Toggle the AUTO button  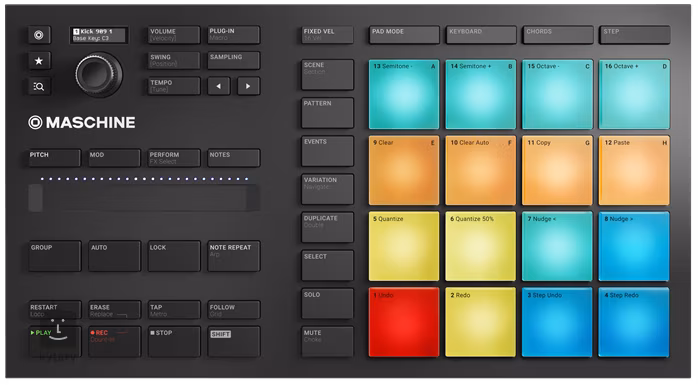click(x=114, y=256)
